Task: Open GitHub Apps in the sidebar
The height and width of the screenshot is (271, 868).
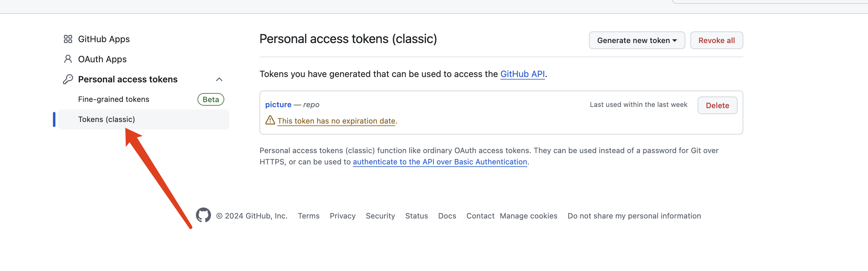Action: click(104, 39)
